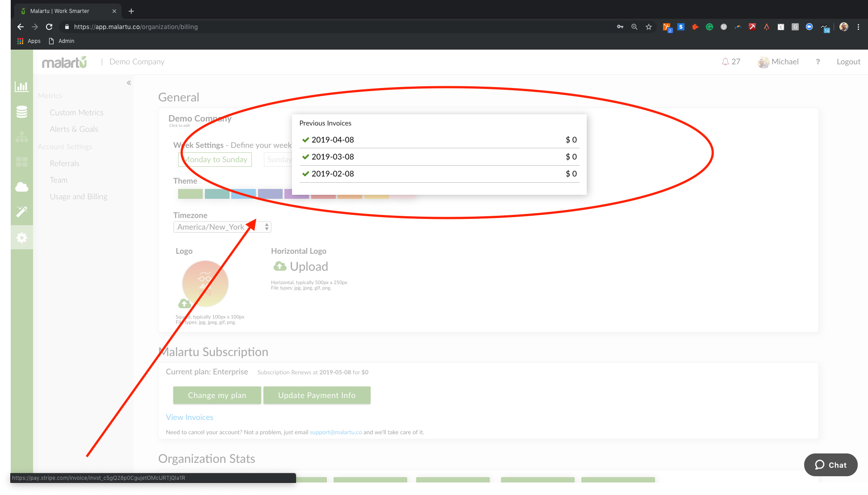Open the org hierarchy sidebar icon
Image resolution: width=868 pixels, height=495 pixels.
coord(21,137)
